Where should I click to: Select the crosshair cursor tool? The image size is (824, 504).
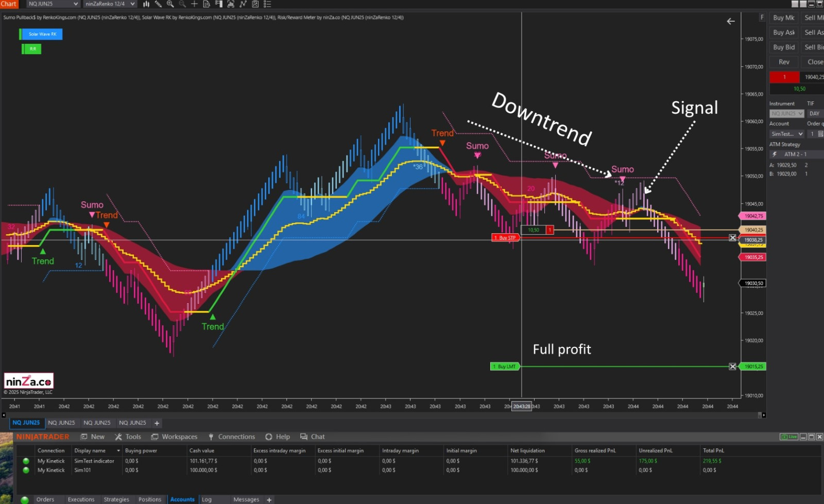click(x=194, y=4)
